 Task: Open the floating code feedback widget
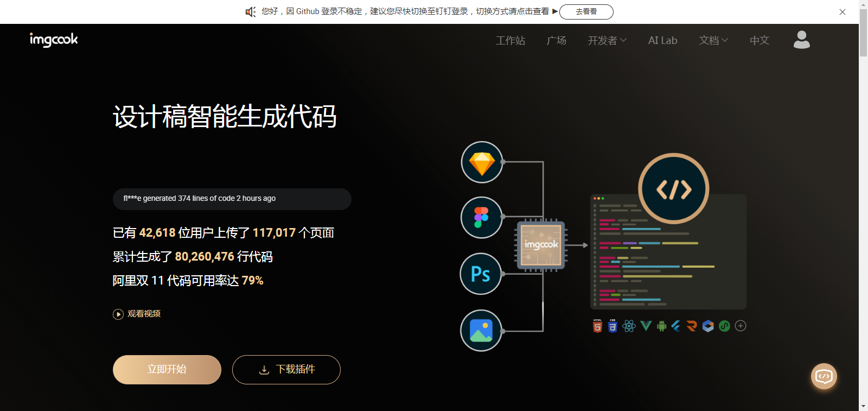tap(824, 376)
